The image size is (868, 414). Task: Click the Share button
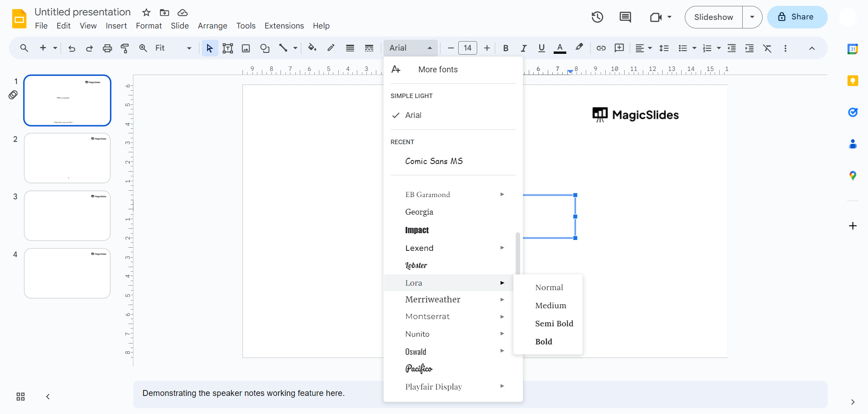(x=797, y=17)
